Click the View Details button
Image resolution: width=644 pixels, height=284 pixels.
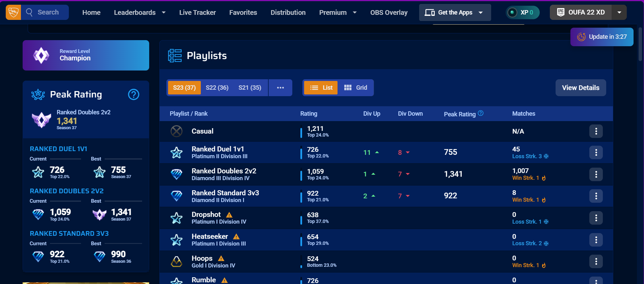(581, 88)
